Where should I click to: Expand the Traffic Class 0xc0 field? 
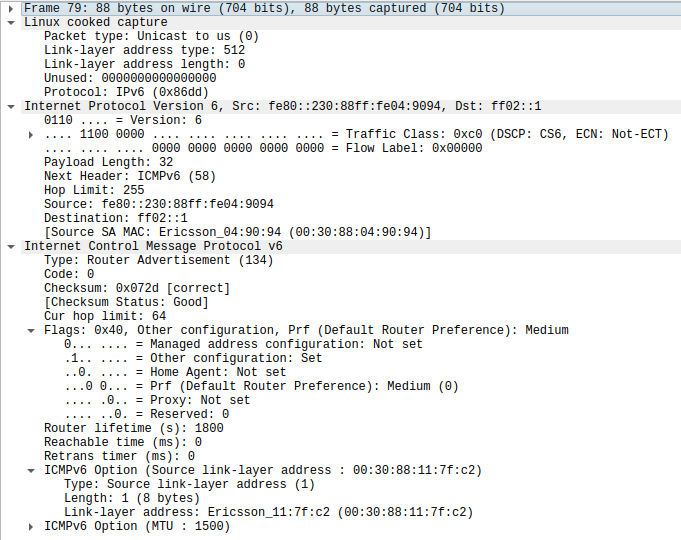coord(31,134)
